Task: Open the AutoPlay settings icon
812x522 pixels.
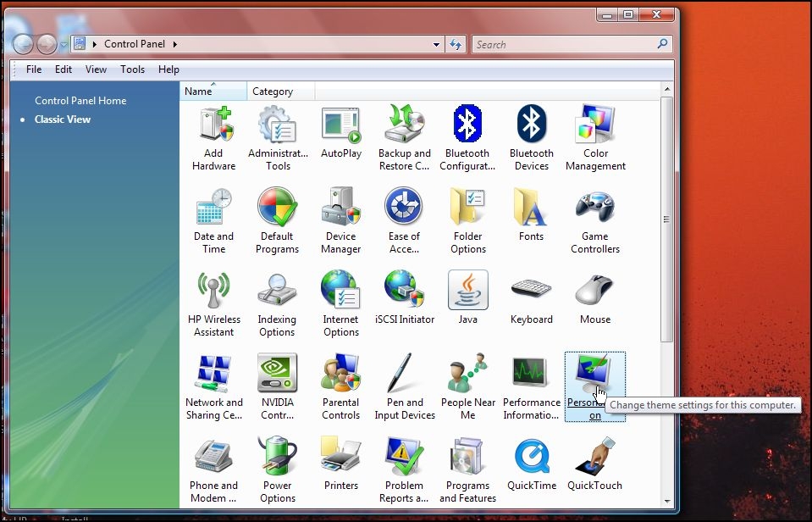Action: click(x=340, y=132)
